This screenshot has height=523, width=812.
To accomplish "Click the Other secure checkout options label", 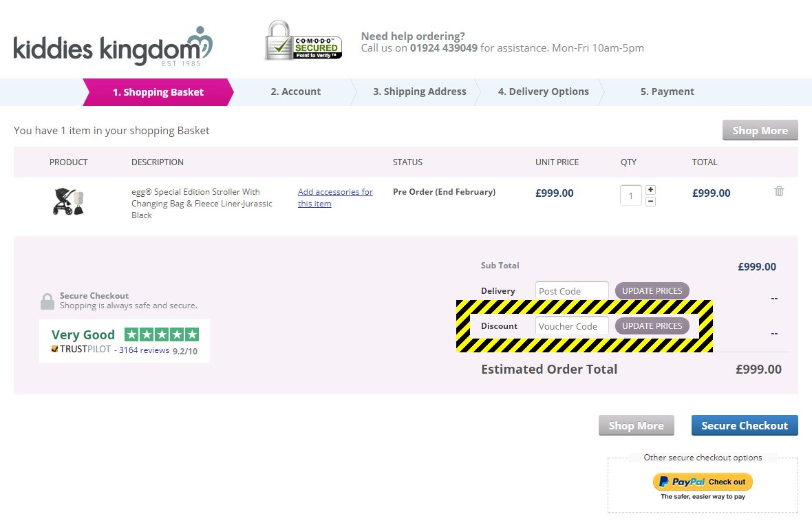I will click(703, 458).
